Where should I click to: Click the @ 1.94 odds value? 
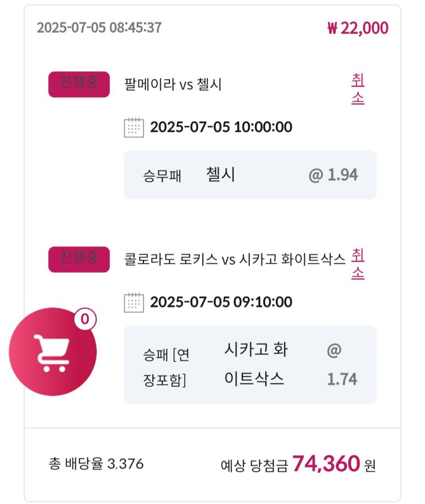tap(333, 175)
